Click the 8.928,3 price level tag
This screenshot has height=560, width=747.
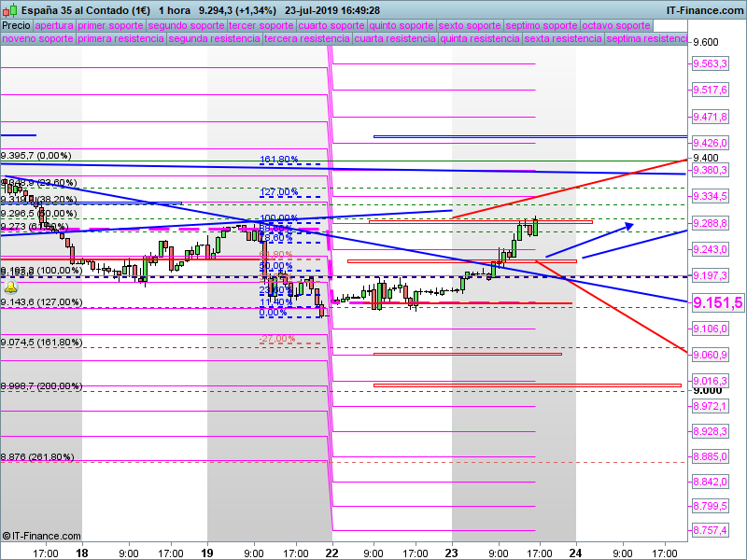point(710,431)
